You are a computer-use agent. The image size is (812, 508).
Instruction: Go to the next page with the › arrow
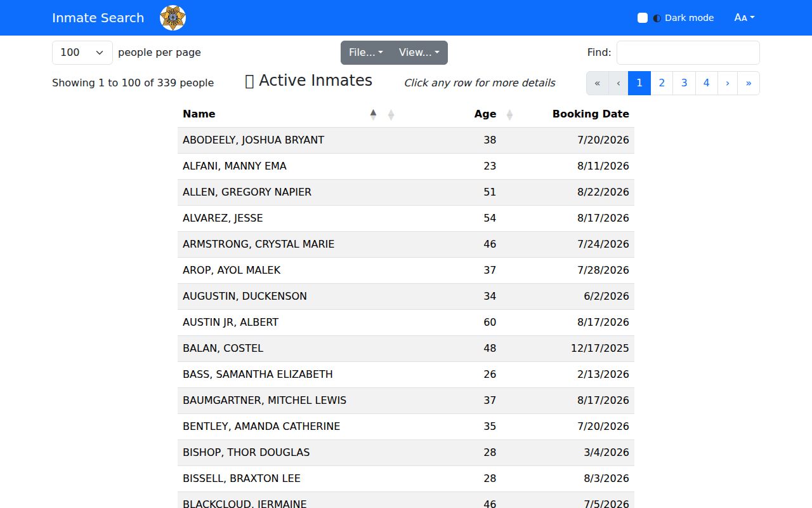tap(728, 83)
